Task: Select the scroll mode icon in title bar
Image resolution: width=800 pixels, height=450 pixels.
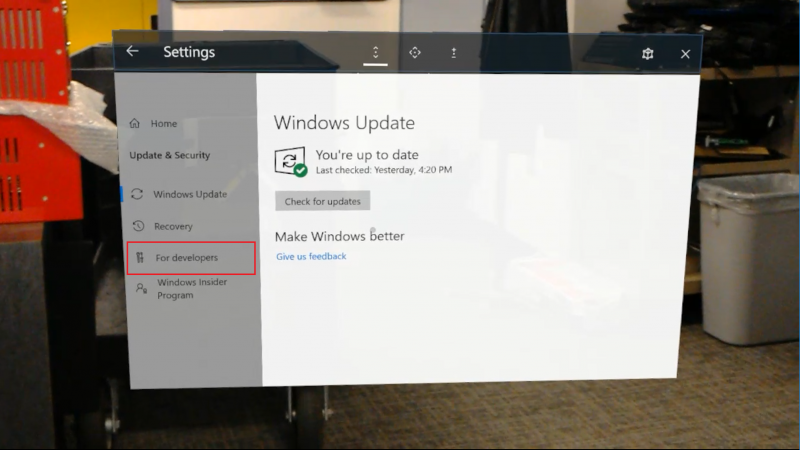Action: 376,53
